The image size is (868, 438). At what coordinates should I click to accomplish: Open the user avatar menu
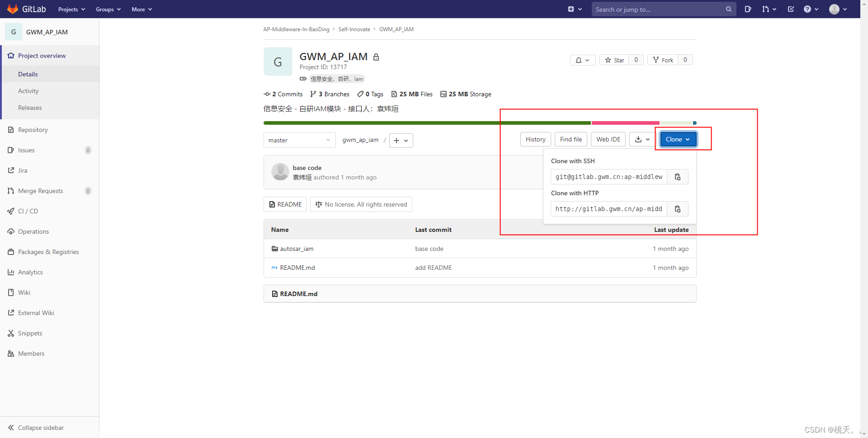pyautogui.click(x=838, y=9)
